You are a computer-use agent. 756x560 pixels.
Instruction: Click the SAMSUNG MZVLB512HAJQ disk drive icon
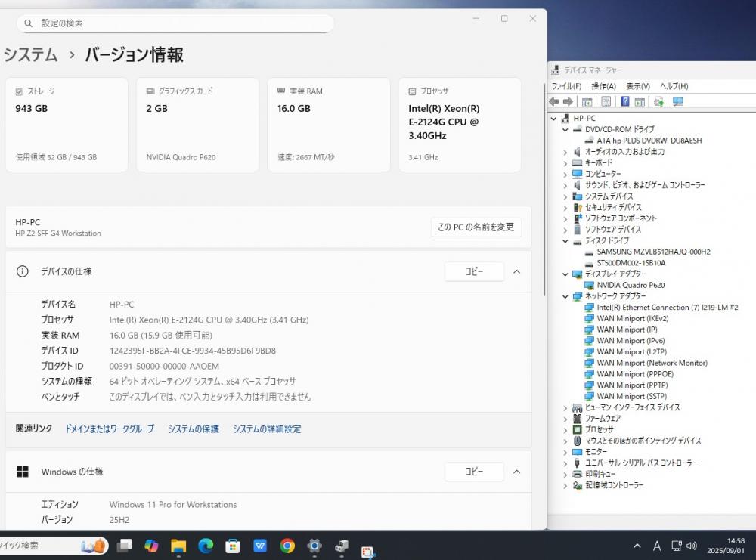(589, 252)
